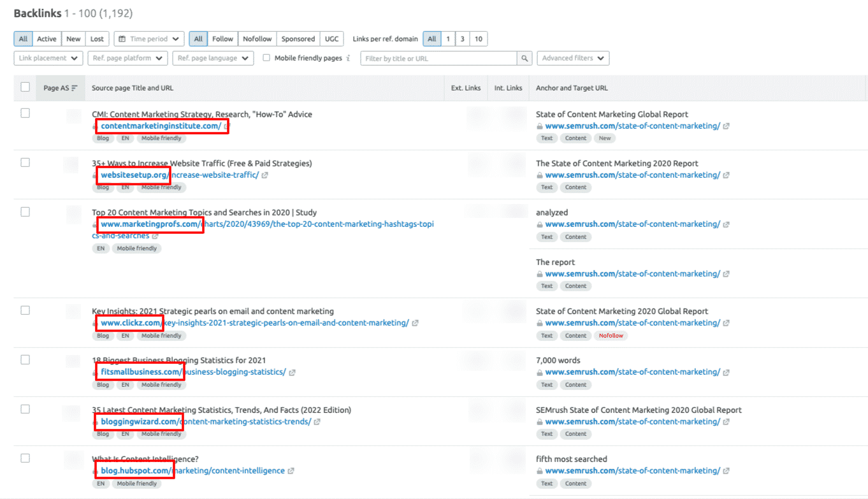Expand the Advanced filters dropdown
This screenshot has width=868, height=499.
click(573, 58)
